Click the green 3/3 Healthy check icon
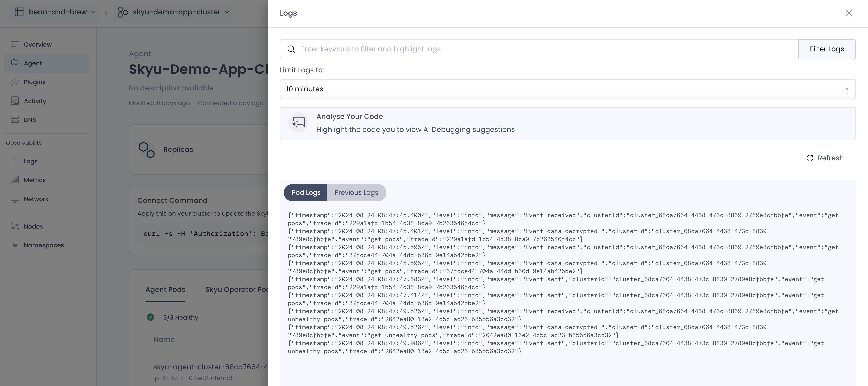Screen dimensions: 868x386 click(150, 317)
